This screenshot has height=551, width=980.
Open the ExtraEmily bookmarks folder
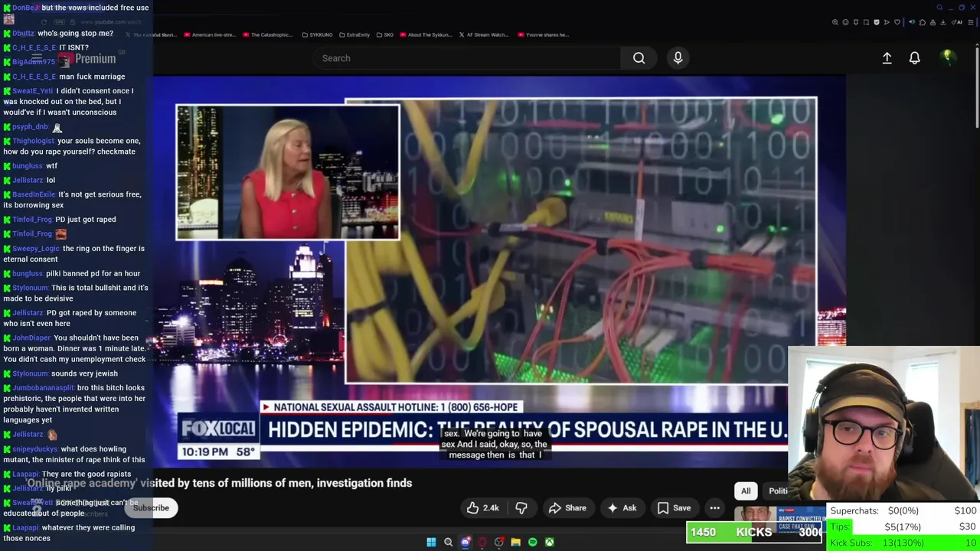click(x=354, y=34)
